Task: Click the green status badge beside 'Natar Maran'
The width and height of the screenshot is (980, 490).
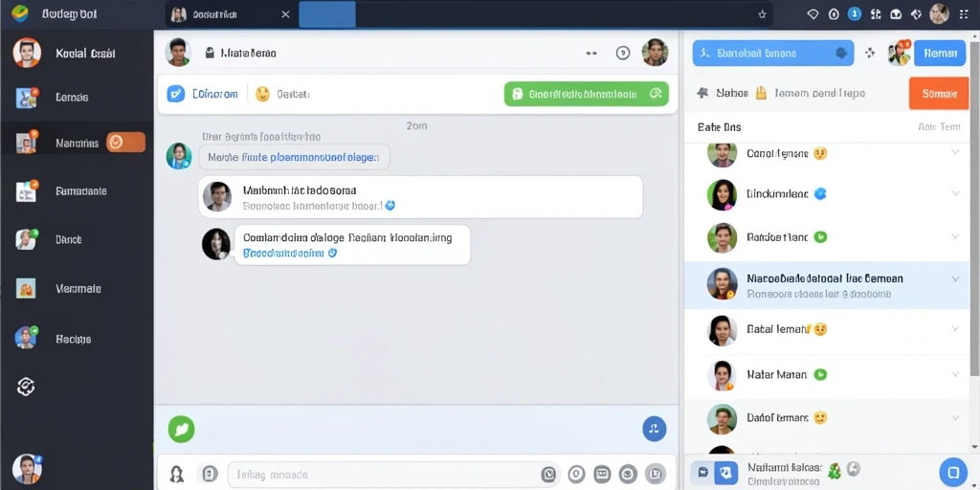Action: click(820, 374)
